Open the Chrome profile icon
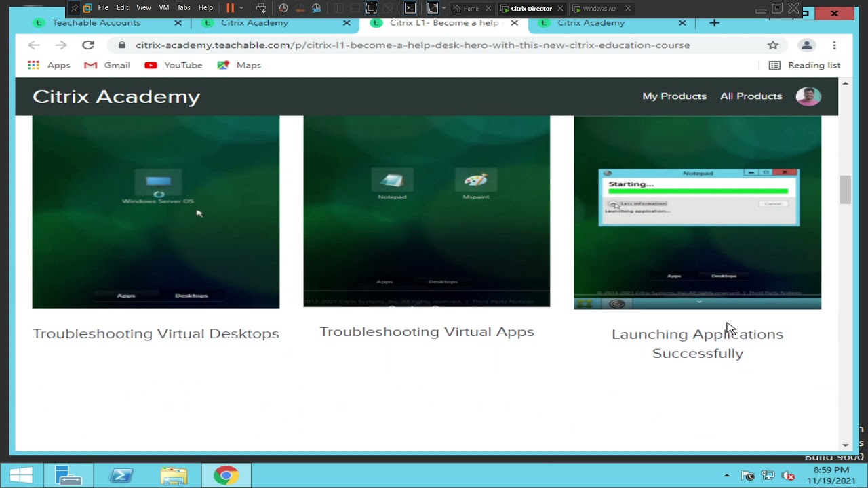Image resolution: width=868 pixels, height=488 pixels. pyautogui.click(x=806, y=45)
